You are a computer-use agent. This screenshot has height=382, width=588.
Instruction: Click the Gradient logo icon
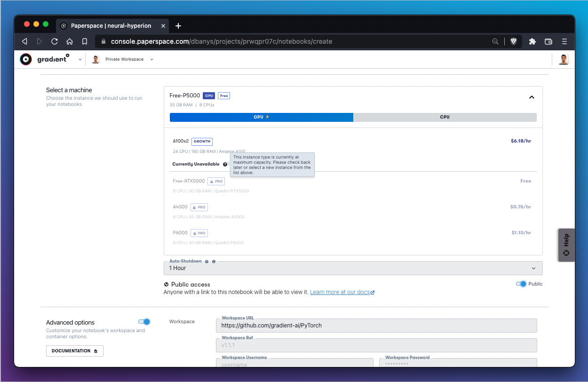tap(26, 59)
